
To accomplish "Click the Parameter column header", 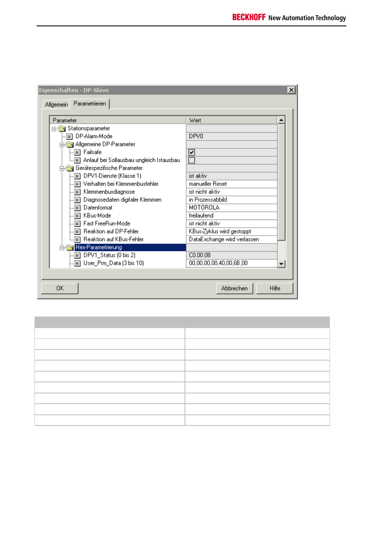I will (118, 120).
